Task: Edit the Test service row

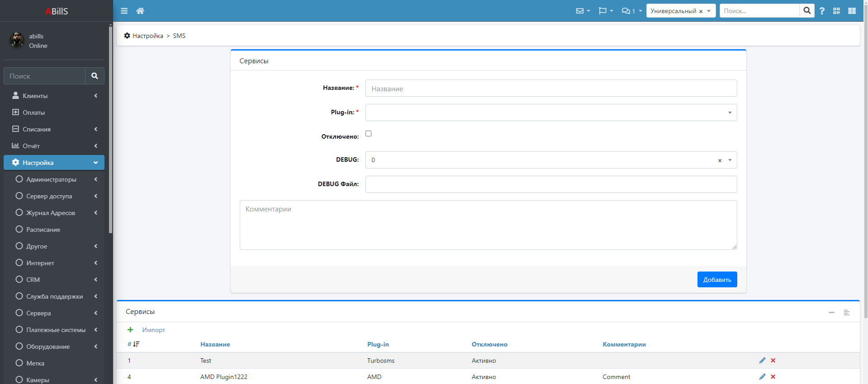Action: click(x=762, y=361)
